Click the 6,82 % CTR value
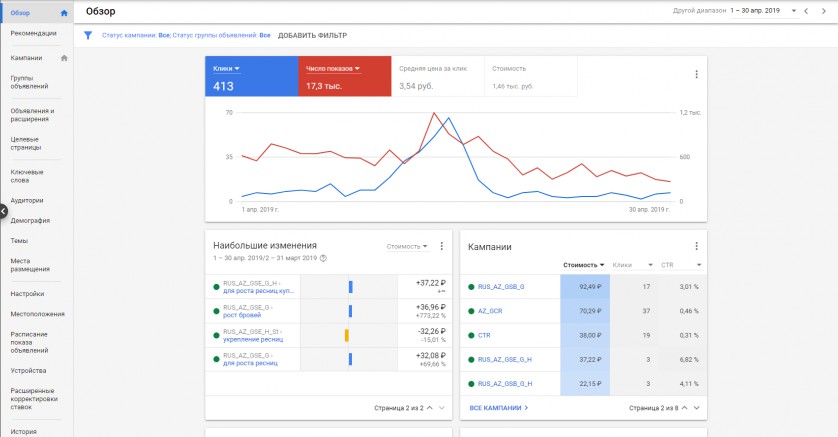The height and width of the screenshot is (437, 838). point(689,360)
